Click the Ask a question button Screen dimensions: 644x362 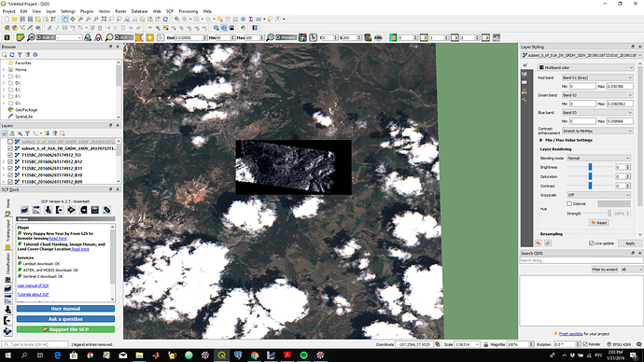65,319
